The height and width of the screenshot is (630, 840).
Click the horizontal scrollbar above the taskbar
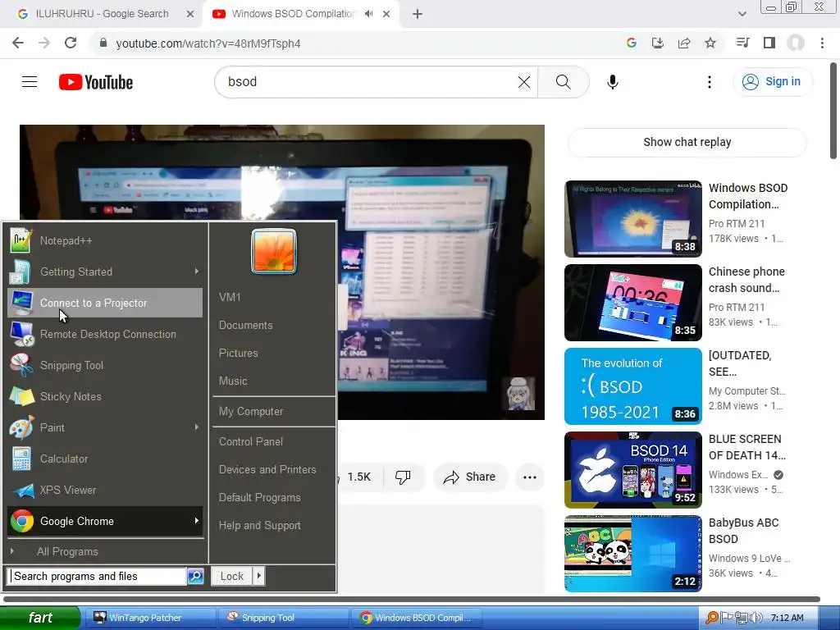[412, 599]
